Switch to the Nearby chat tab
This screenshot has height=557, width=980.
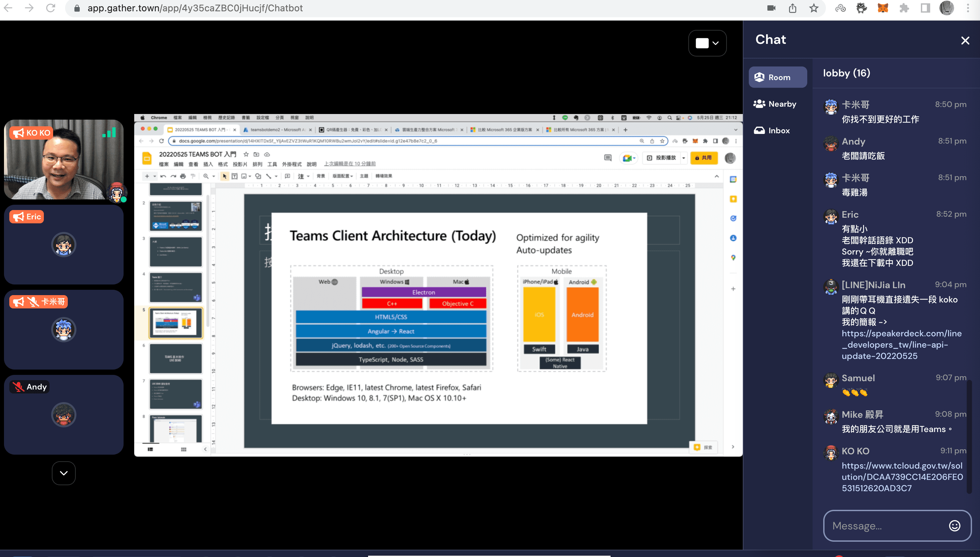click(778, 104)
